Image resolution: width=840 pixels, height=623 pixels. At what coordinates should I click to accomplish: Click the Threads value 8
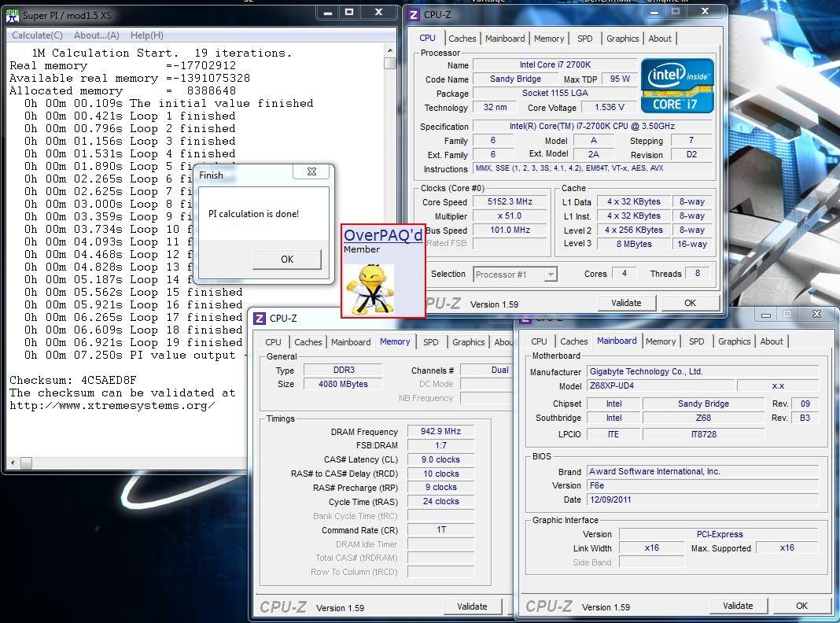[697, 273]
